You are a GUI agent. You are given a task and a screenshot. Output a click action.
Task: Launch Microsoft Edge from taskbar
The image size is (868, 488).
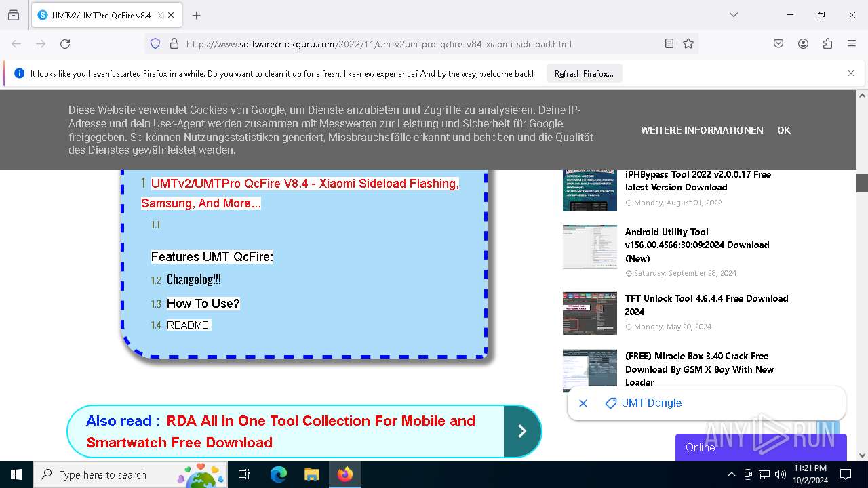(x=278, y=474)
